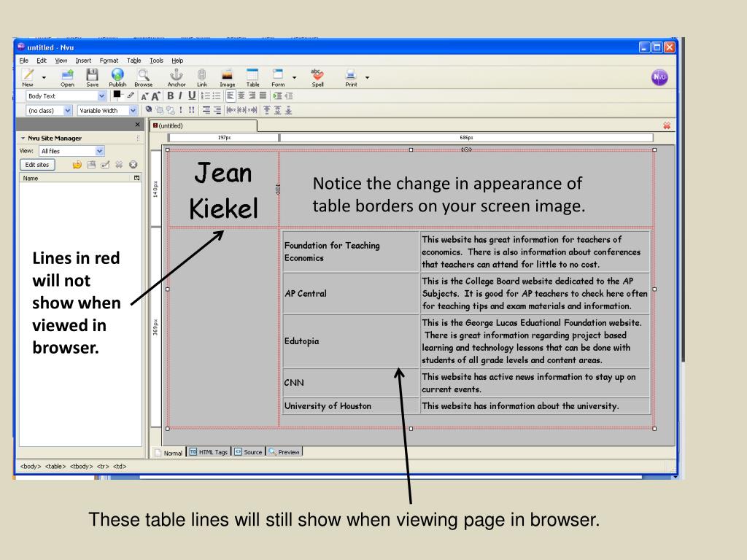Viewport: 747px width, 560px height.
Task: Click the double exclamation strong emphasis icon
Action: [x=191, y=110]
